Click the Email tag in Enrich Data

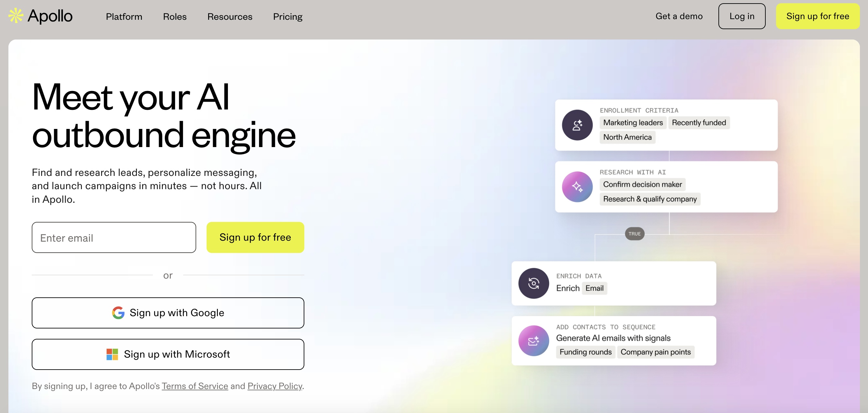pos(594,288)
